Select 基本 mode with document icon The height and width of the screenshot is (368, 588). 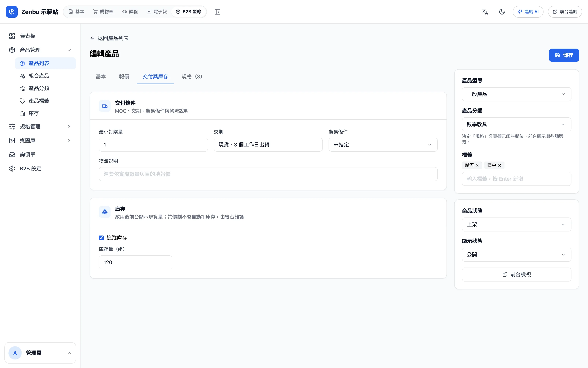tap(77, 12)
